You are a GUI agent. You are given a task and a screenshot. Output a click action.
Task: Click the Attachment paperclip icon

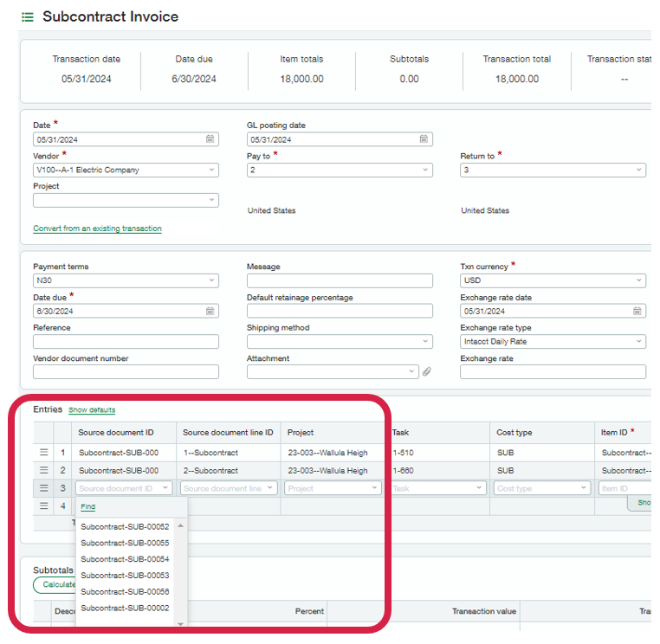click(x=427, y=372)
